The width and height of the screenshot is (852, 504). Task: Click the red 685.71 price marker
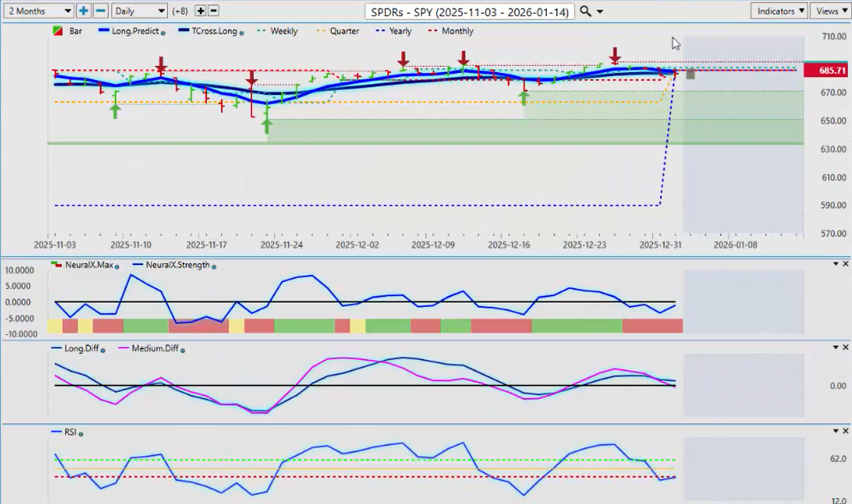click(x=832, y=71)
